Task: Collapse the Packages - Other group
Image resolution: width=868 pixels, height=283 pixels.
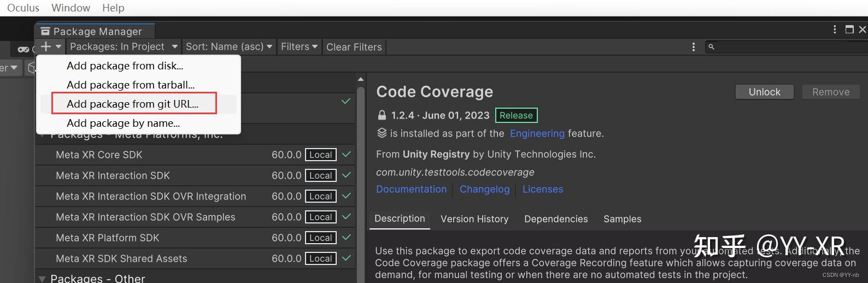Action: pyautogui.click(x=42, y=279)
